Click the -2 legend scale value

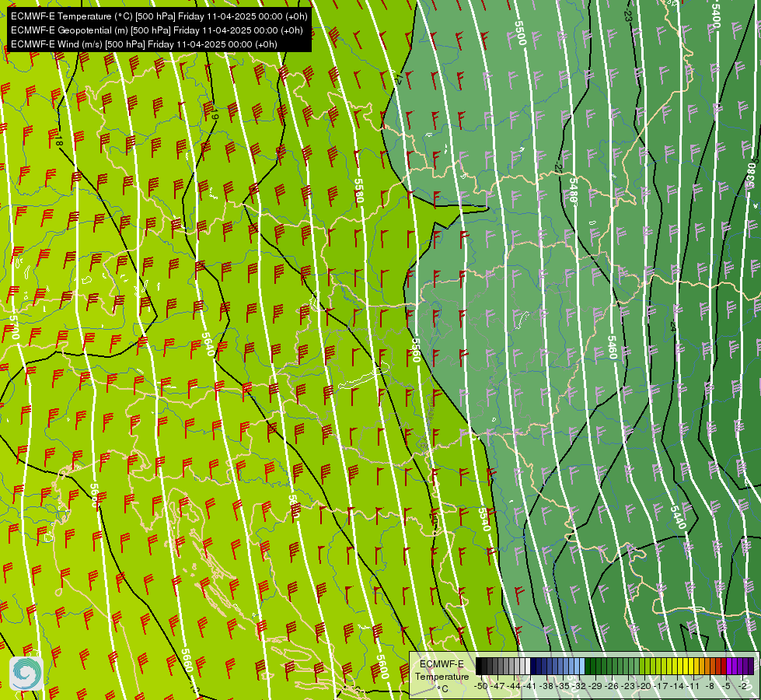pos(742,686)
